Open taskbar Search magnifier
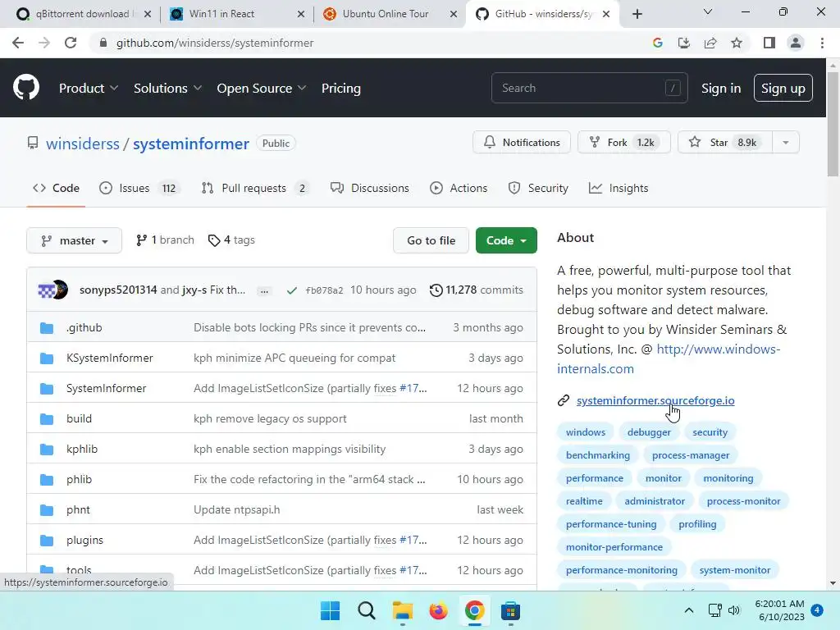Screen dimensions: 840x630 367,610
